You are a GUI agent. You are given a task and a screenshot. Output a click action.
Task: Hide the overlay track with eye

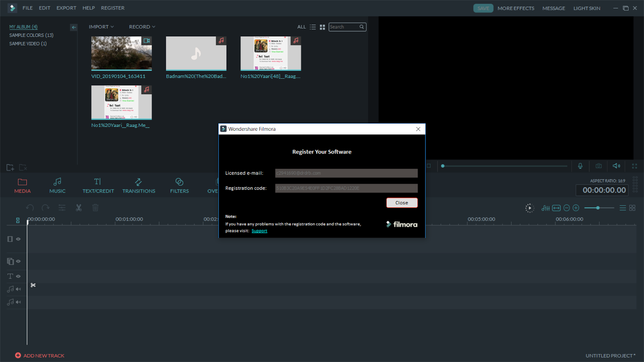click(19, 261)
